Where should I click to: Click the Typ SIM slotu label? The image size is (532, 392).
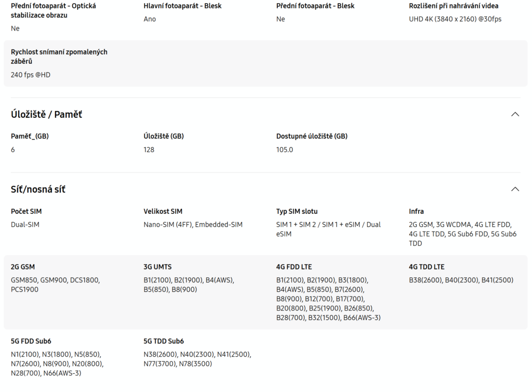click(x=297, y=211)
